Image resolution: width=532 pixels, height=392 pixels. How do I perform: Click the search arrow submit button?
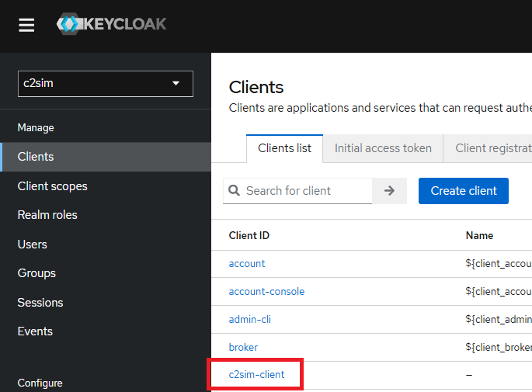click(389, 191)
